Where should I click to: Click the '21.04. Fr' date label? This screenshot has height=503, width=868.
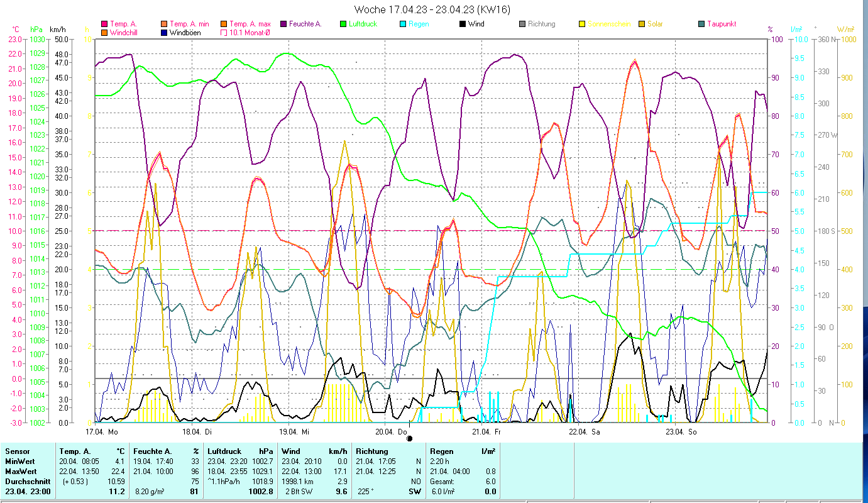click(x=486, y=431)
